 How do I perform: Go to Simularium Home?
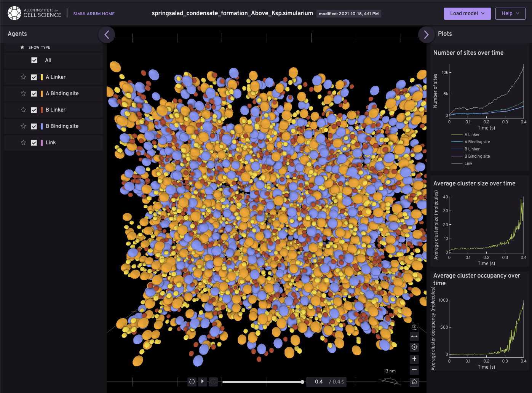[x=94, y=13]
